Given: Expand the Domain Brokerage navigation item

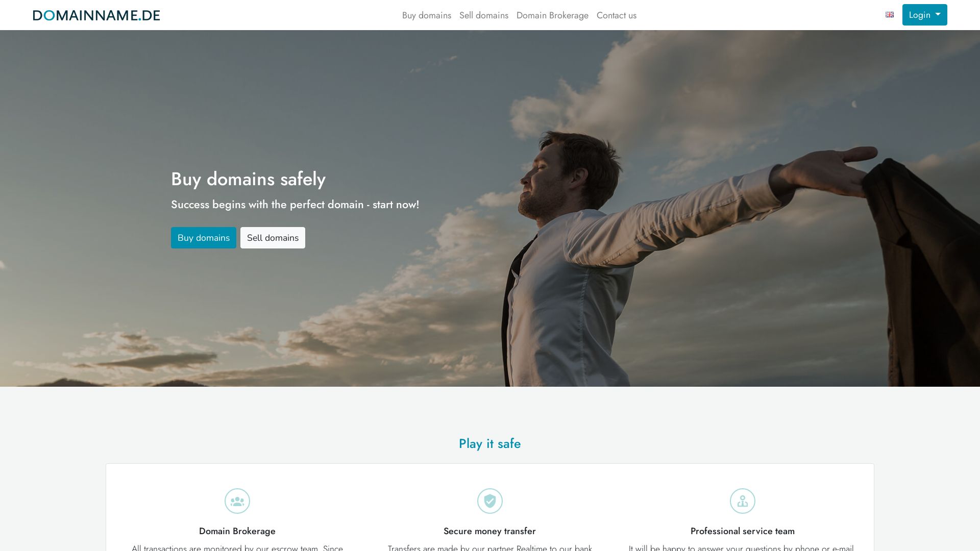Looking at the screenshot, I should click(553, 15).
